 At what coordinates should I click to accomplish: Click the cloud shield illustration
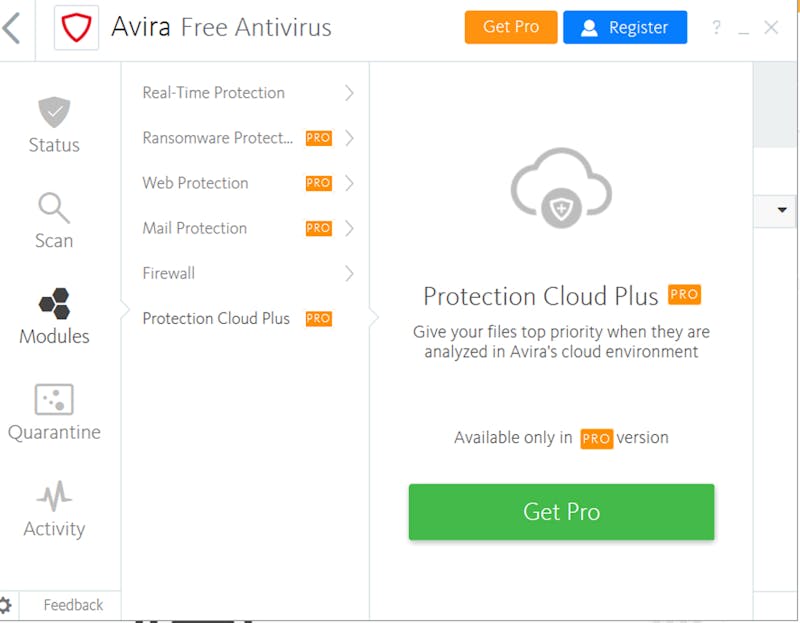coord(561,188)
